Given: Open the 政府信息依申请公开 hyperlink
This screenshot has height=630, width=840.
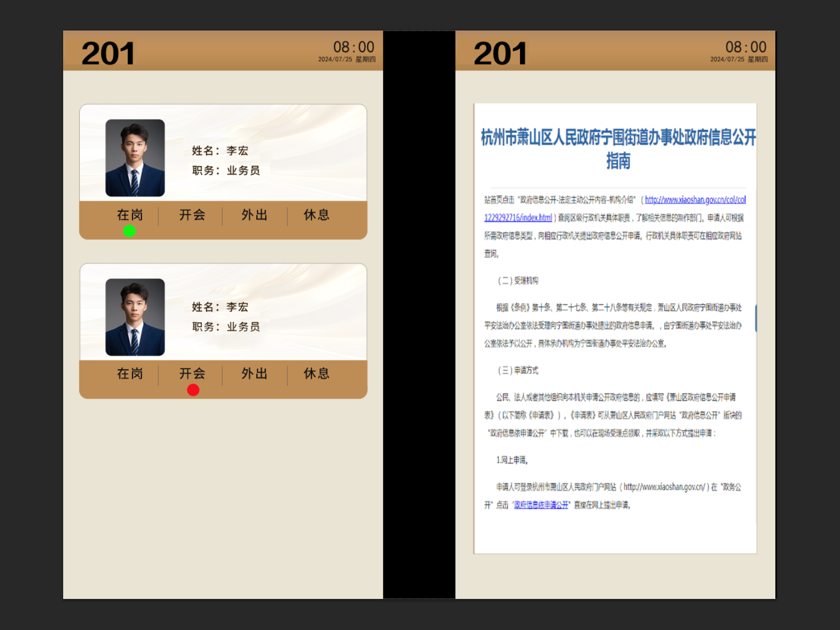Looking at the screenshot, I should pyautogui.click(x=541, y=505).
